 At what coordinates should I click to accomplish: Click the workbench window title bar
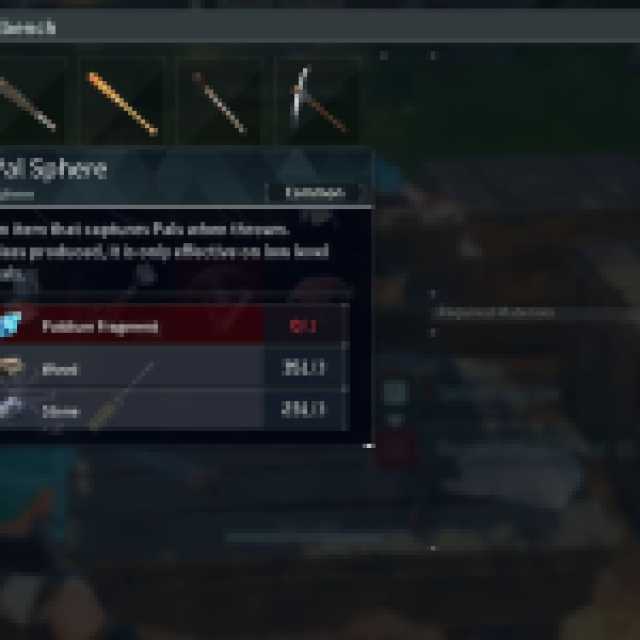click(320, 27)
